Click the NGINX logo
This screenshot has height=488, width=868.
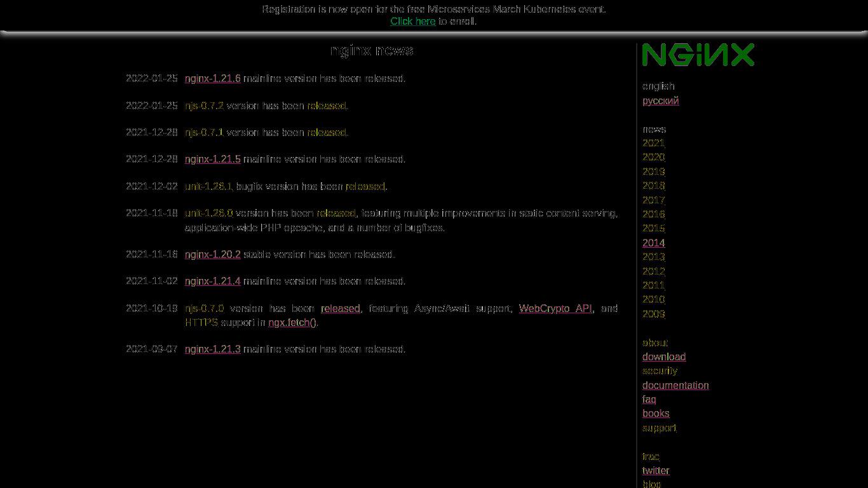click(698, 55)
